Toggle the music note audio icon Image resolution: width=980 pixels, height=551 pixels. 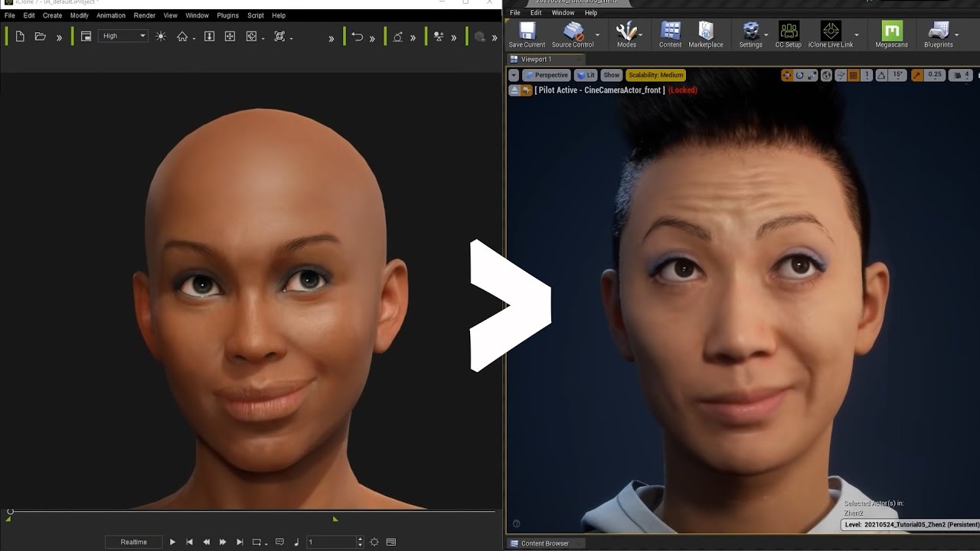pos(296,542)
